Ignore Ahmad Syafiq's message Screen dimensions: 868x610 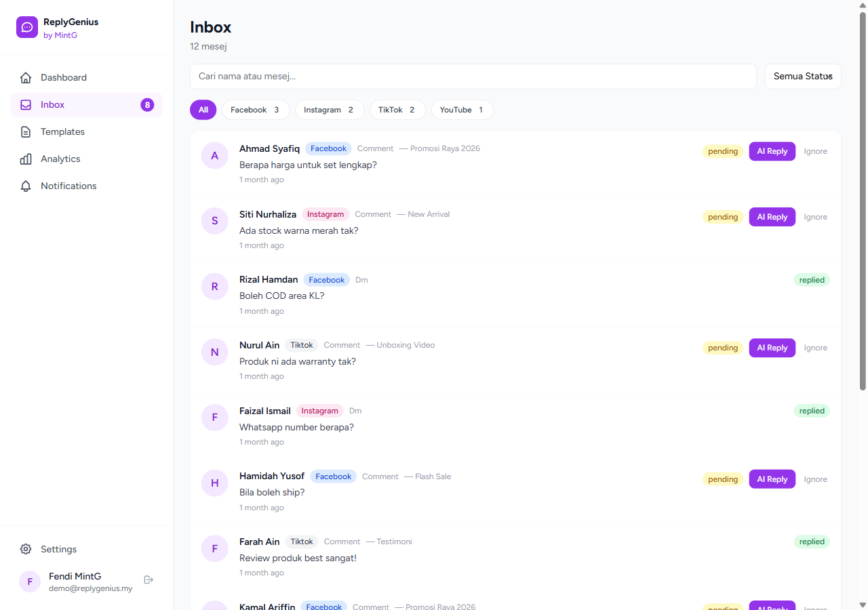[816, 151]
